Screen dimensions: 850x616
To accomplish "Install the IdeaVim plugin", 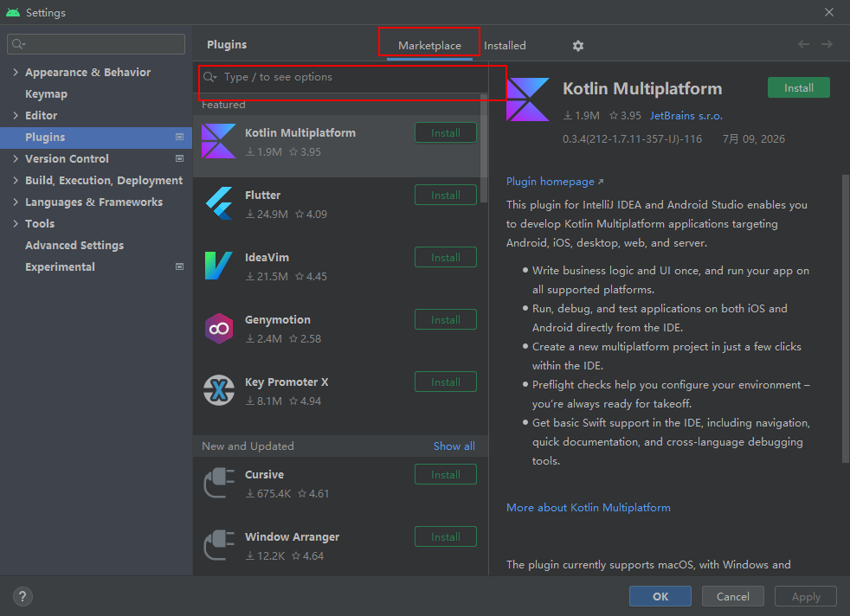I will 446,257.
